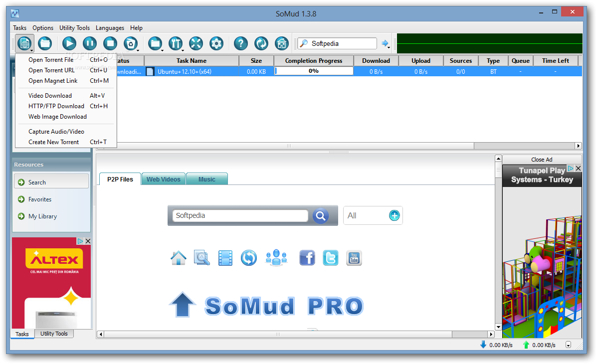597x364 pixels.
Task: Click the film strip video icon
Action: (225, 258)
